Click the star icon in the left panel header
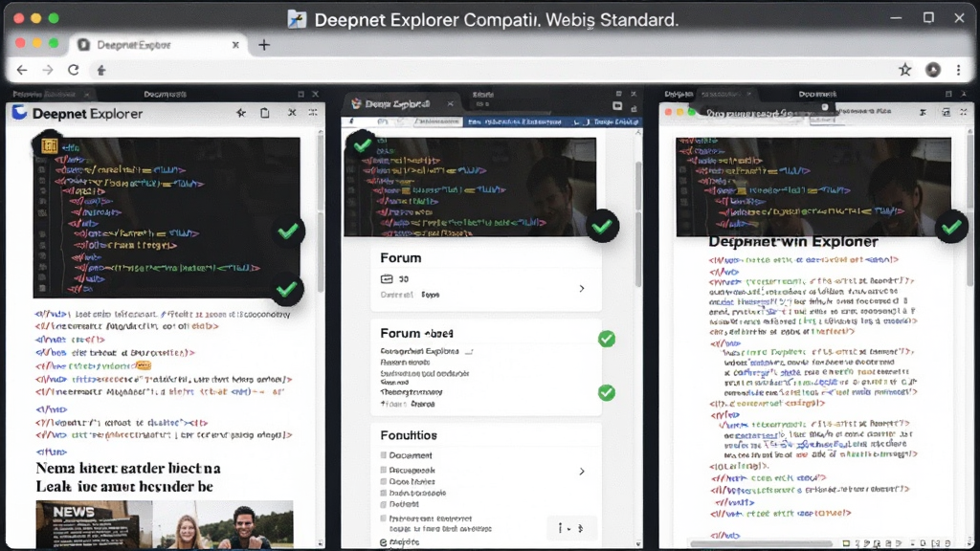 coord(241,113)
